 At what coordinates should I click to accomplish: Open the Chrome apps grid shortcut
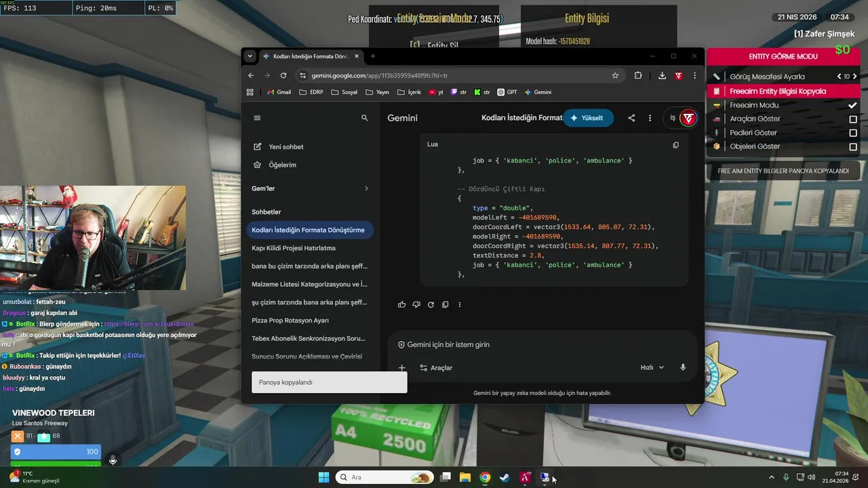tap(250, 92)
